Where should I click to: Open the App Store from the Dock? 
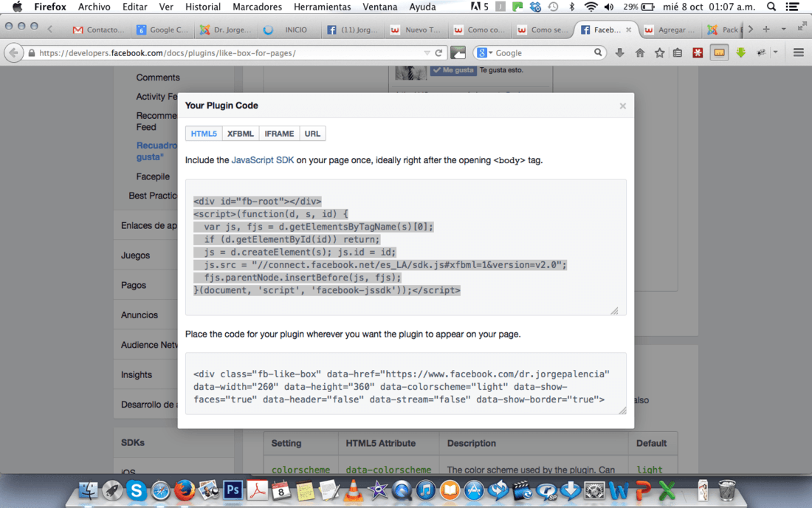[x=474, y=490]
